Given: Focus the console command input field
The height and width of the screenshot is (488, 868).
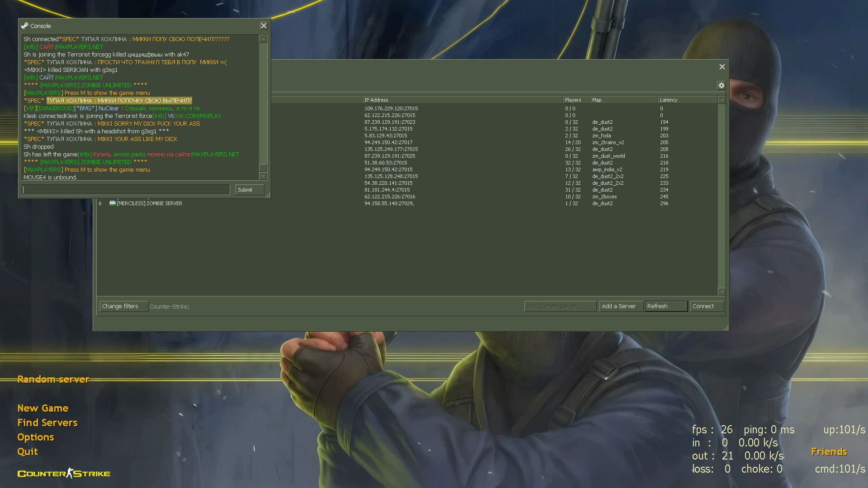Looking at the screenshot, I should coord(126,190).
